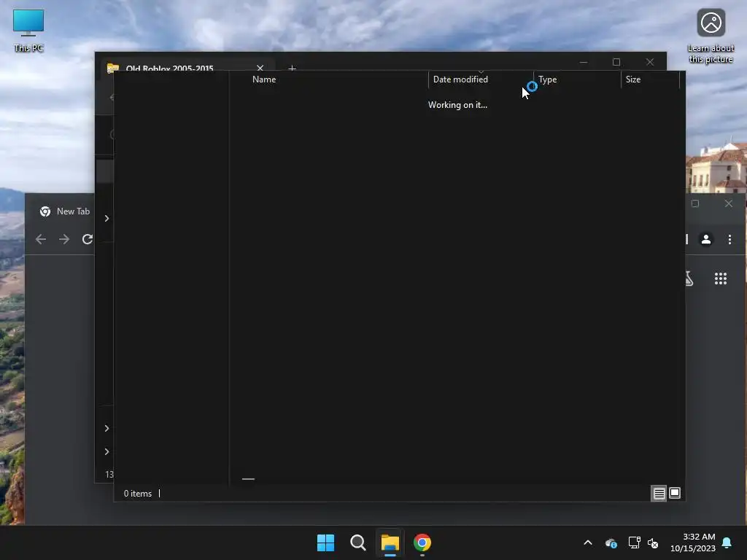Sort by Date modified column
This screenshot has width=747, height=560.
481,79
